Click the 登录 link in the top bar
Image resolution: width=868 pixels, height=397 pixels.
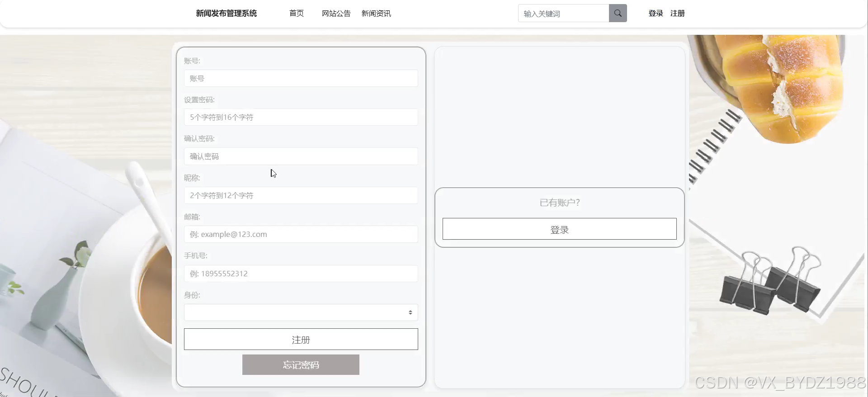656,14
